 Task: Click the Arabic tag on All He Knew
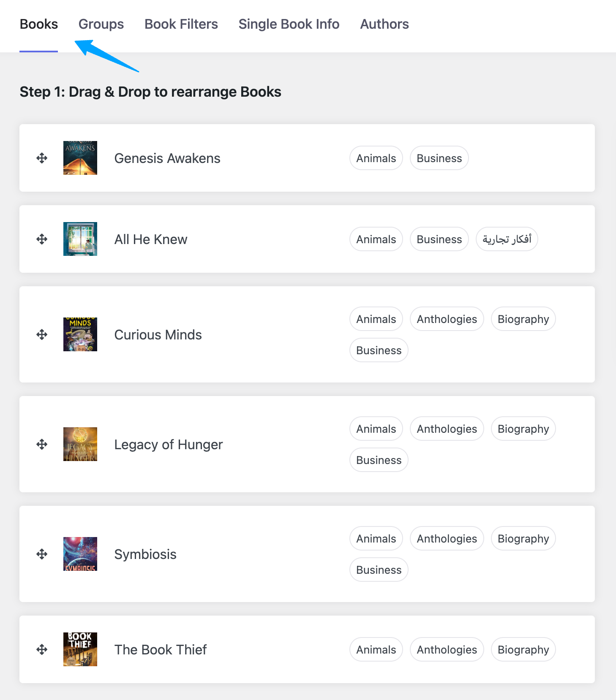point(507,239)
